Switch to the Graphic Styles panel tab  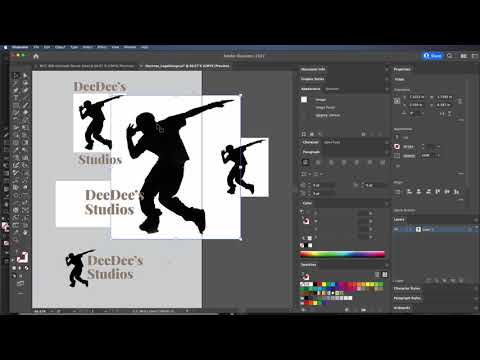[x=312, y=79]
